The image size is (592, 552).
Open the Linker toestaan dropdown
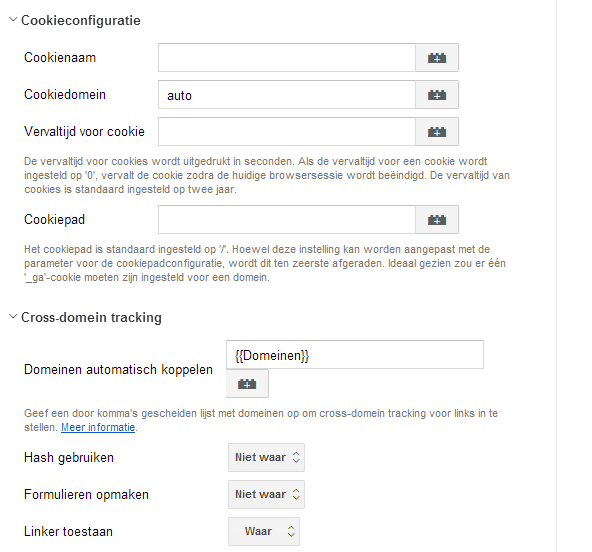(x=264, y=531)
